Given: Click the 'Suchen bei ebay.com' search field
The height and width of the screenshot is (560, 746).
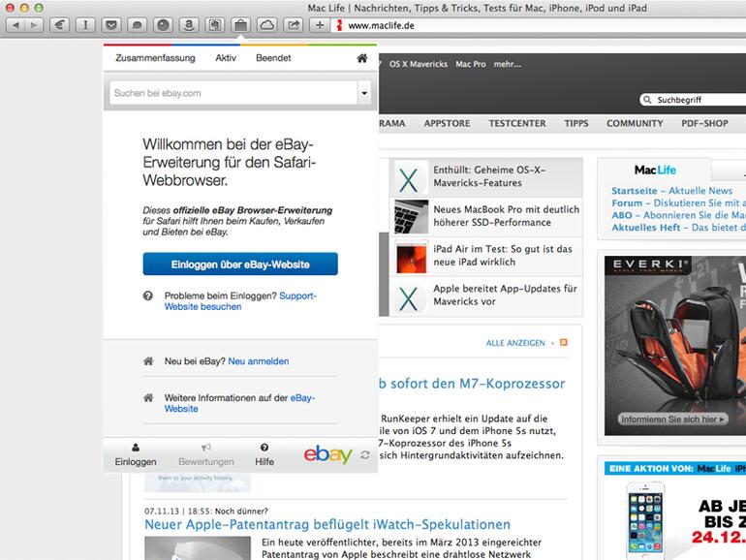Looking at the screenshot, I should [x=231, y=93].
